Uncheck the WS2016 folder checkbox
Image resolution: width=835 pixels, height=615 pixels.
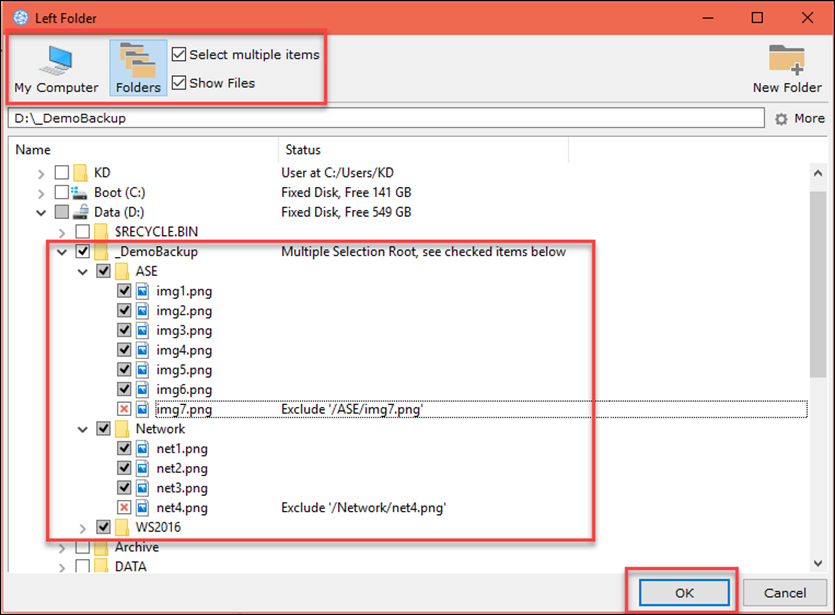click(103, 527)
